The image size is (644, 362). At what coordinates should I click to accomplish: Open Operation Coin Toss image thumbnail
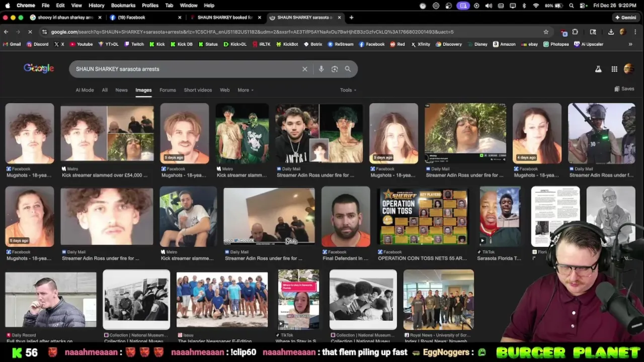tap(423, 217)
